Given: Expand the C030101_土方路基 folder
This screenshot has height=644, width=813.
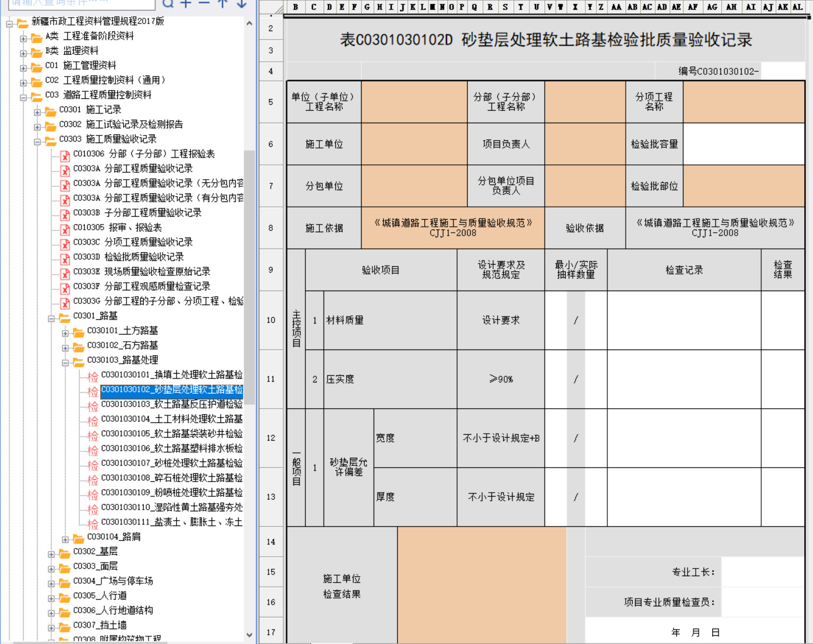Looking at the screenshot, I should click(65, 333).
